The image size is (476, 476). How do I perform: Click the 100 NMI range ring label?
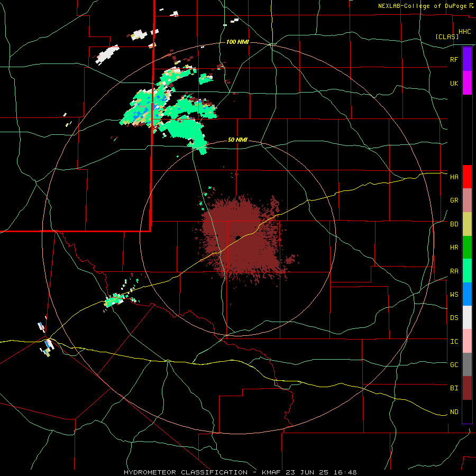click(237, 42)
